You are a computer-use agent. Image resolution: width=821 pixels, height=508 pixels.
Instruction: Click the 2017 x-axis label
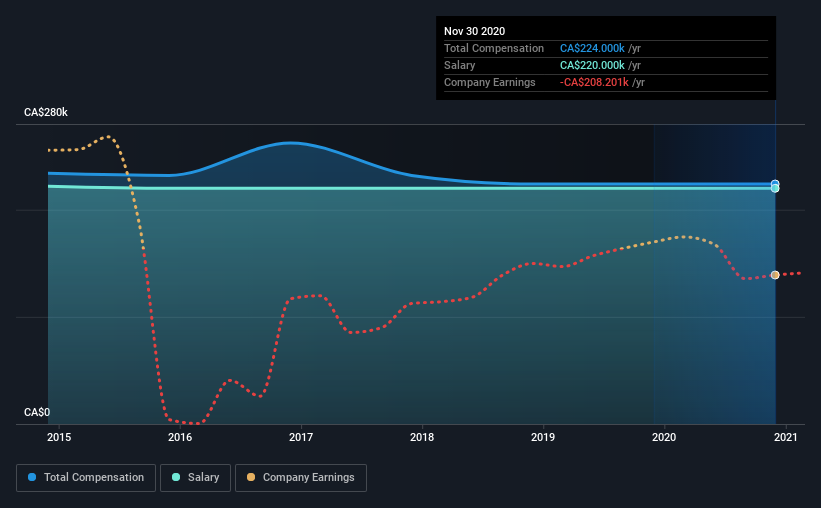[x=301, y=437]
